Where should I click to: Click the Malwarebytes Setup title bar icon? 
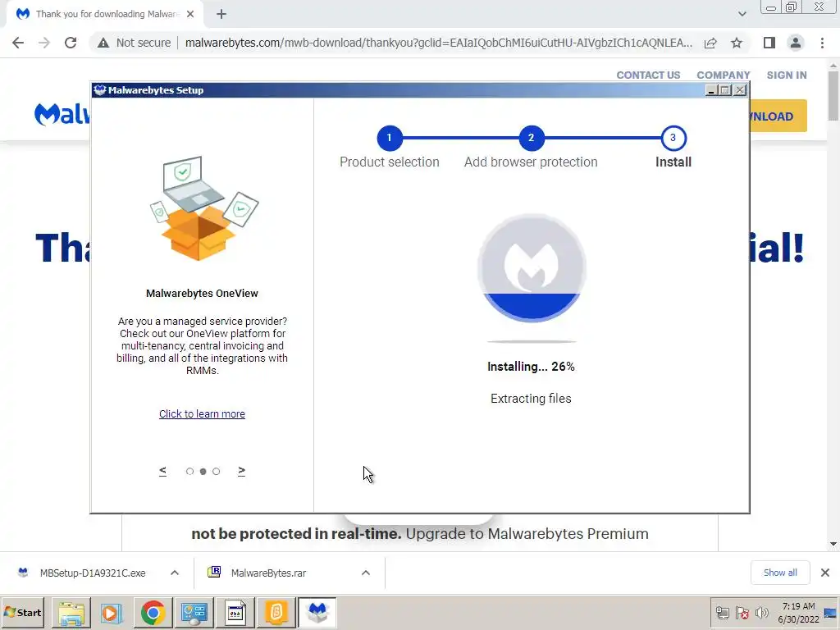coord(99,90)
